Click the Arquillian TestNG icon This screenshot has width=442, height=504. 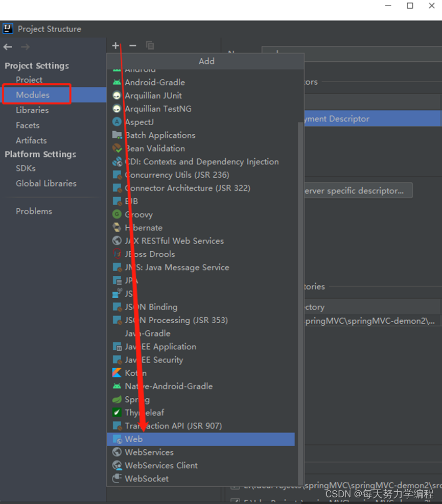[117, 109]
